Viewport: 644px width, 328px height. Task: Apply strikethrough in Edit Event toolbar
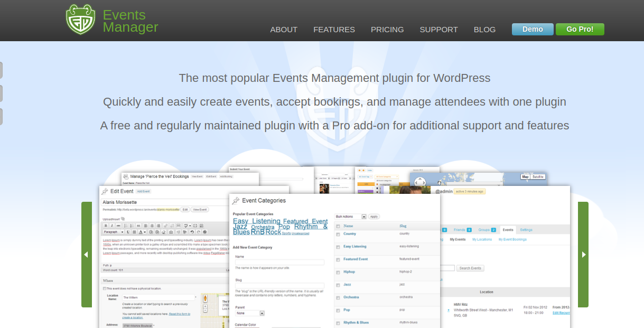click(118, 226)
